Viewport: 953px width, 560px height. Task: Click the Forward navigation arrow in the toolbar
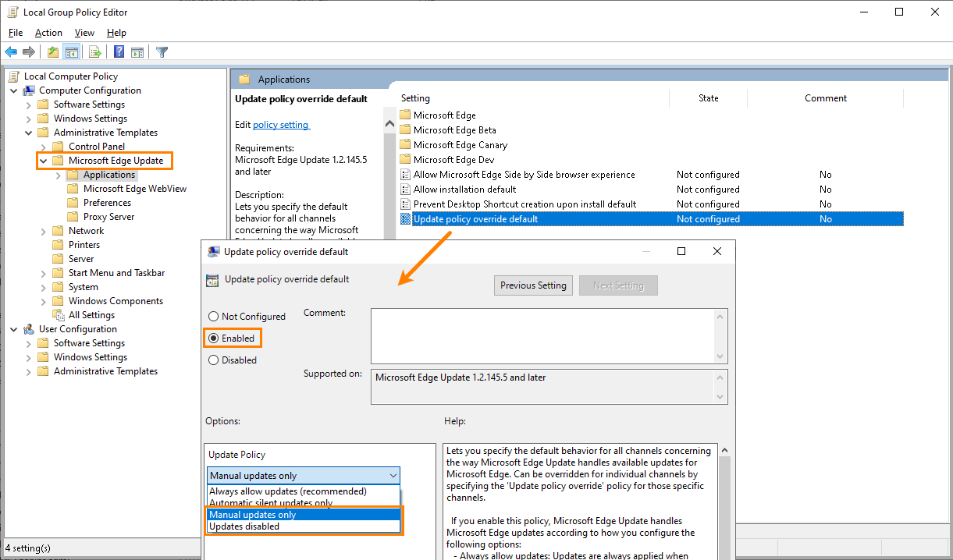coord(30,51)
